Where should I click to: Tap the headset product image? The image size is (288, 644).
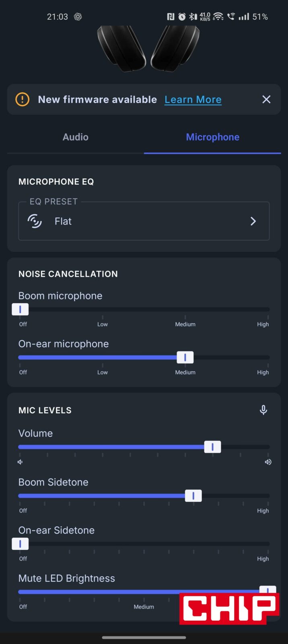click(x=148, y=48)
